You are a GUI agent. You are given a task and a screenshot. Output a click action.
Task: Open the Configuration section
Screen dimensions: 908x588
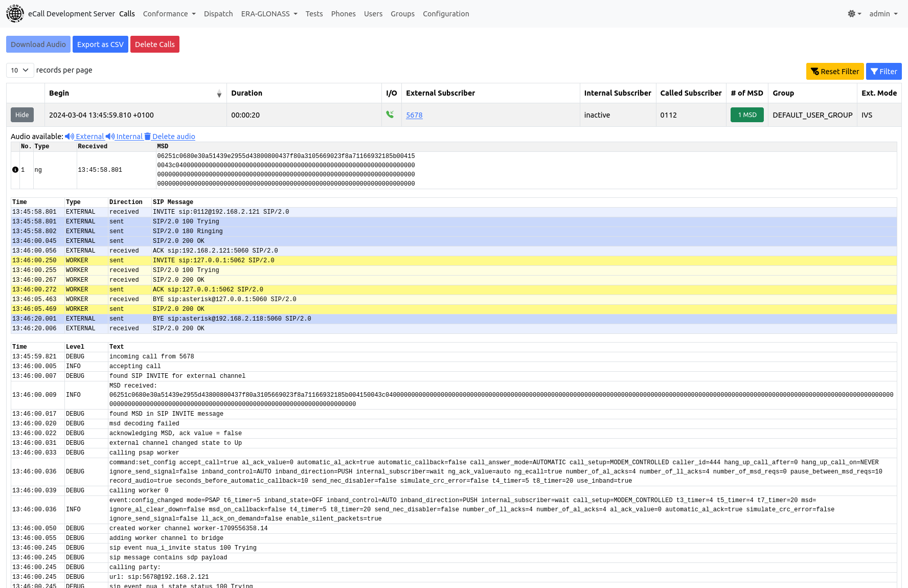click(446, 14)
